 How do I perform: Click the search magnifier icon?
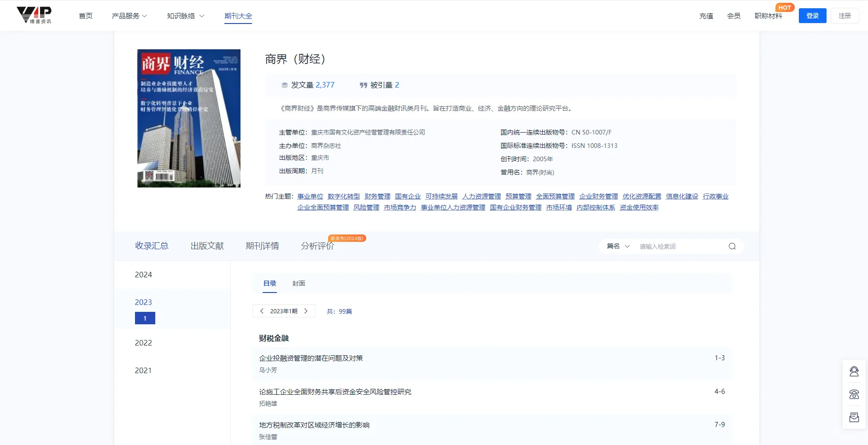click(731, 246)
